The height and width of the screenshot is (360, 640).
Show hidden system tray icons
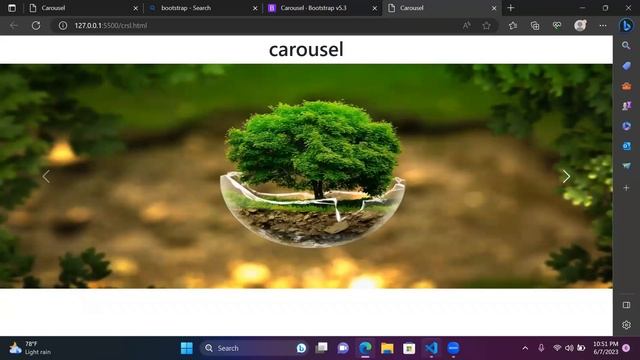(525, 348)
